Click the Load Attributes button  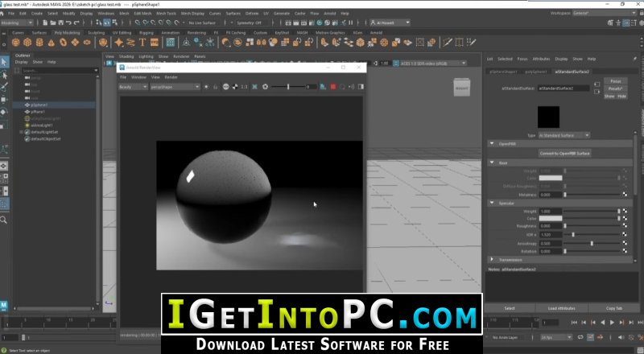click(561, 308)
